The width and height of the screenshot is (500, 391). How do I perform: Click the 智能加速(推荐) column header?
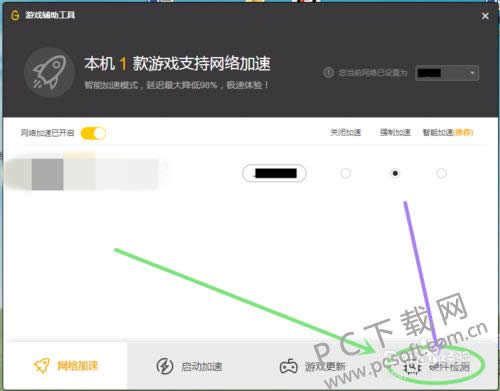pyautogui.click(x=448, y=133)
